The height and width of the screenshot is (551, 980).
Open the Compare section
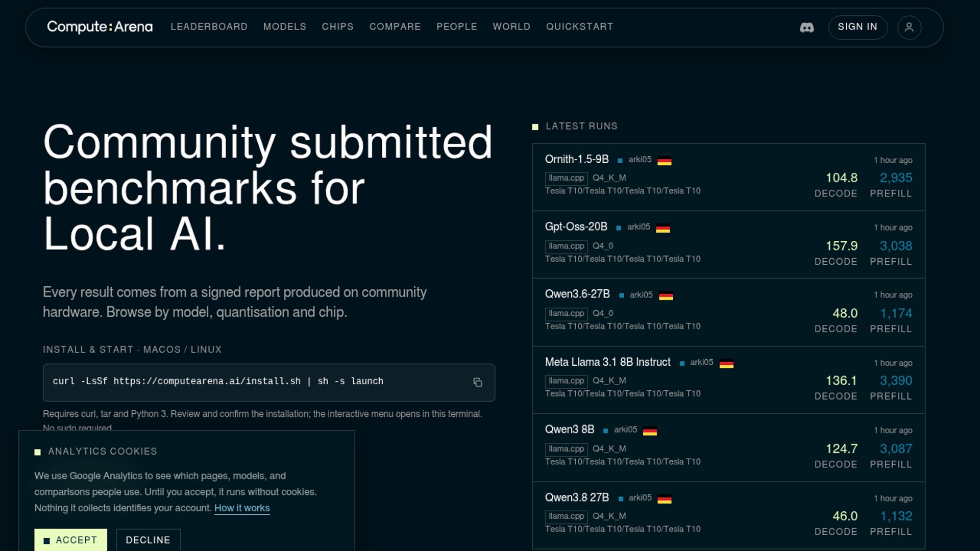point(395,27)
